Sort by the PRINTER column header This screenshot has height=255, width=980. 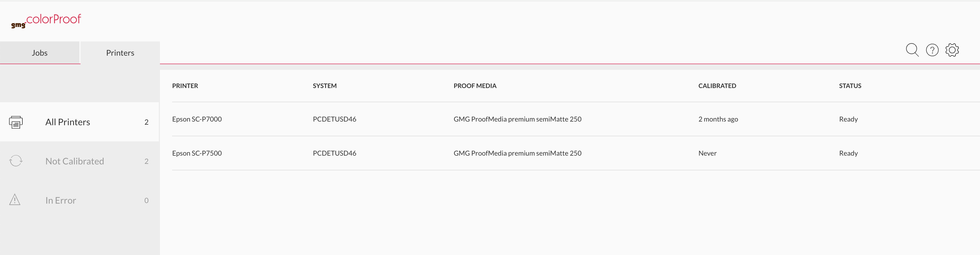[185, 86]
